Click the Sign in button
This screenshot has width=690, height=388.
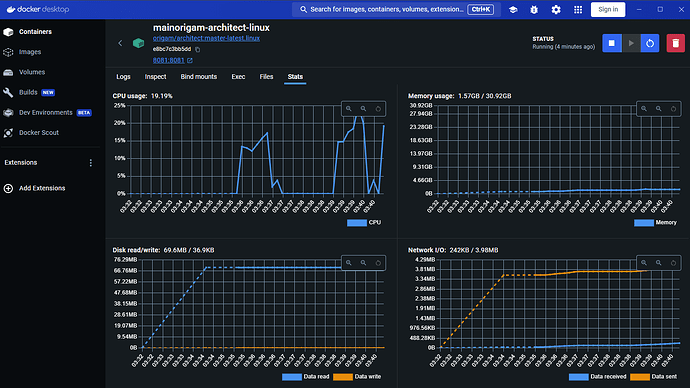(608, 9)
